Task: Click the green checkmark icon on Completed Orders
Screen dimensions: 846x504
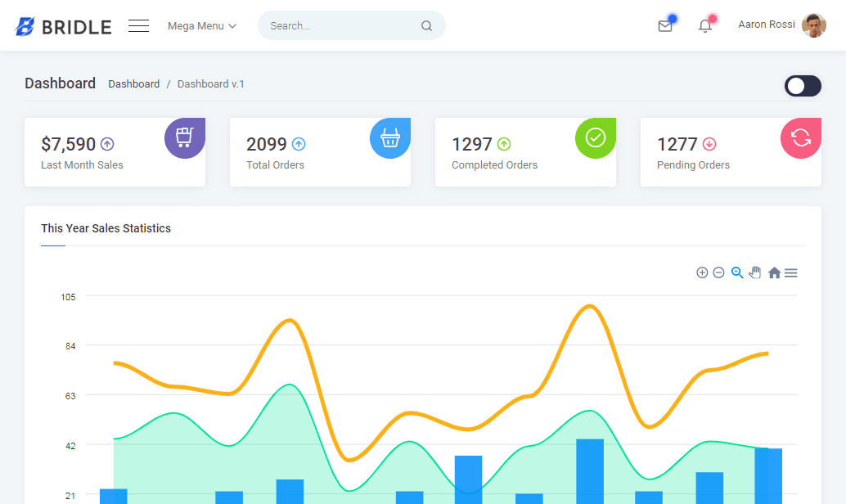Action: click(595, 137)
